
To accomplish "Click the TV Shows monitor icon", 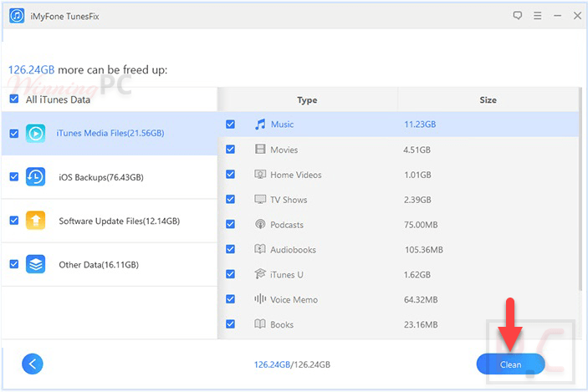I will [x=260, y=199].
